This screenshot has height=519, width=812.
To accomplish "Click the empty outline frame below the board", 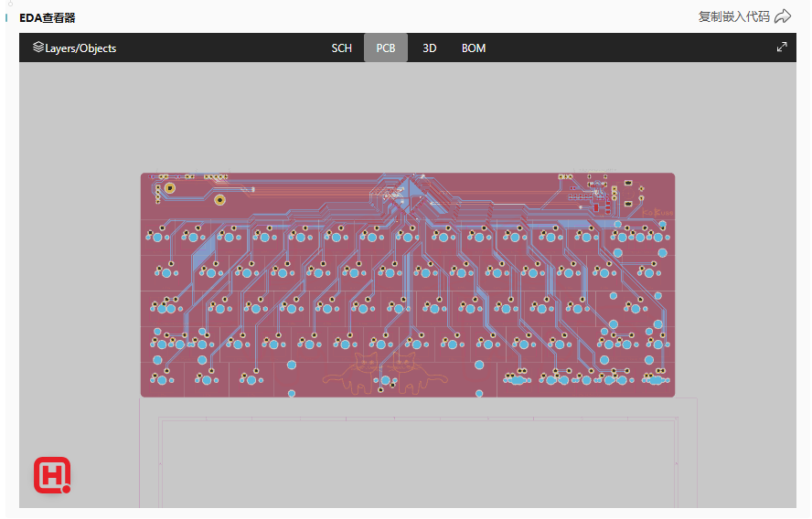I will (418, 461).
